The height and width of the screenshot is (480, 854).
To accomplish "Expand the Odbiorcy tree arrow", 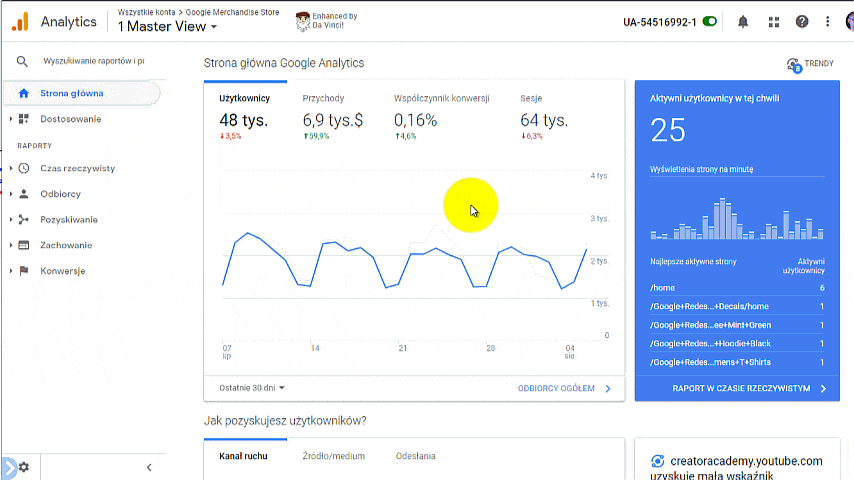I will click(x=10, y=194).
